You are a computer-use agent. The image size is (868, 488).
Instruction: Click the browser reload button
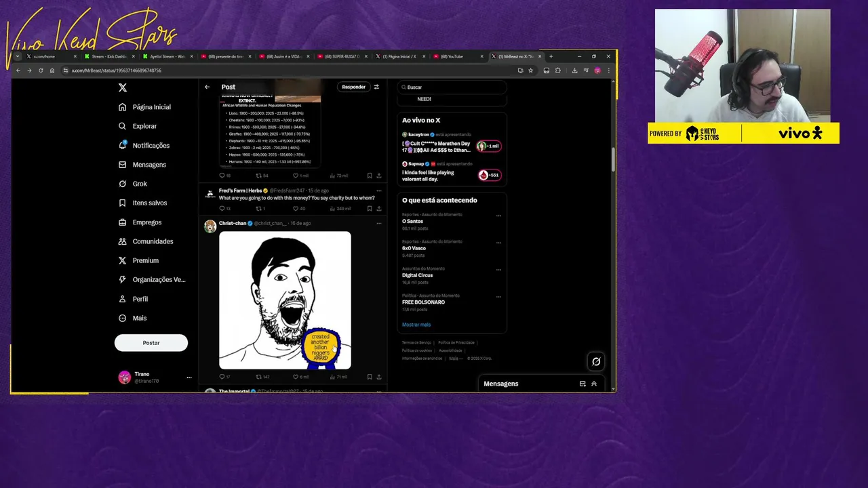coord(41,70)
